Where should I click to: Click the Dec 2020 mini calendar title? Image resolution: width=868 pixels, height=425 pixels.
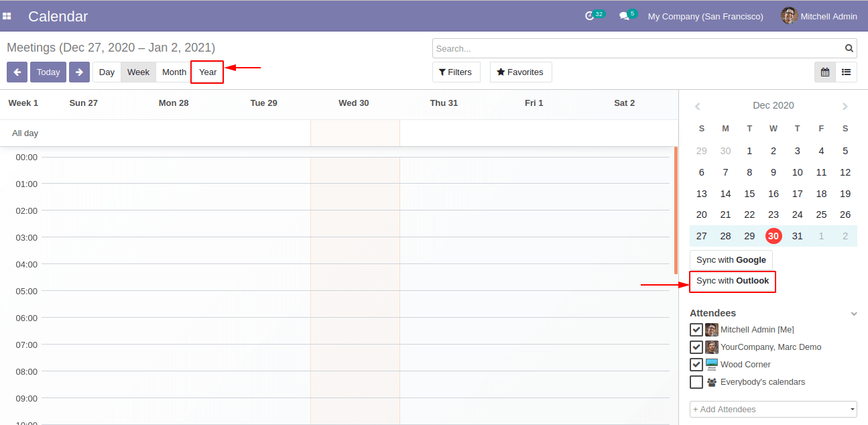click(x=773, y=106)
